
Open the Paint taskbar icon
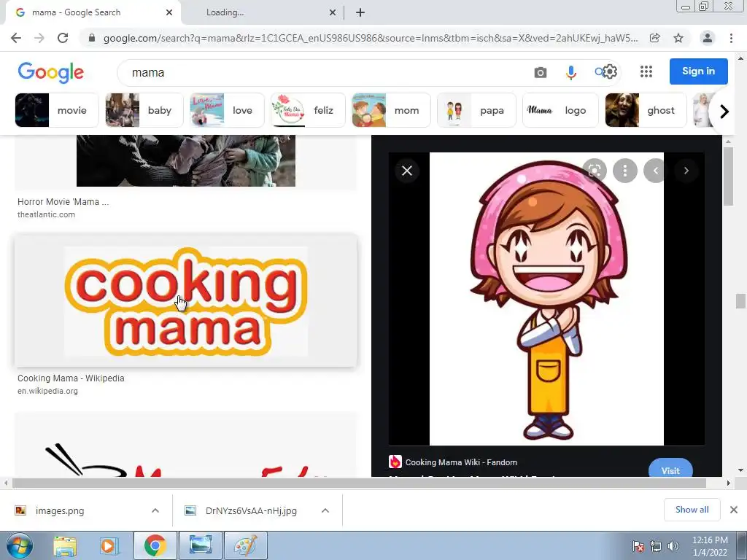245,545
